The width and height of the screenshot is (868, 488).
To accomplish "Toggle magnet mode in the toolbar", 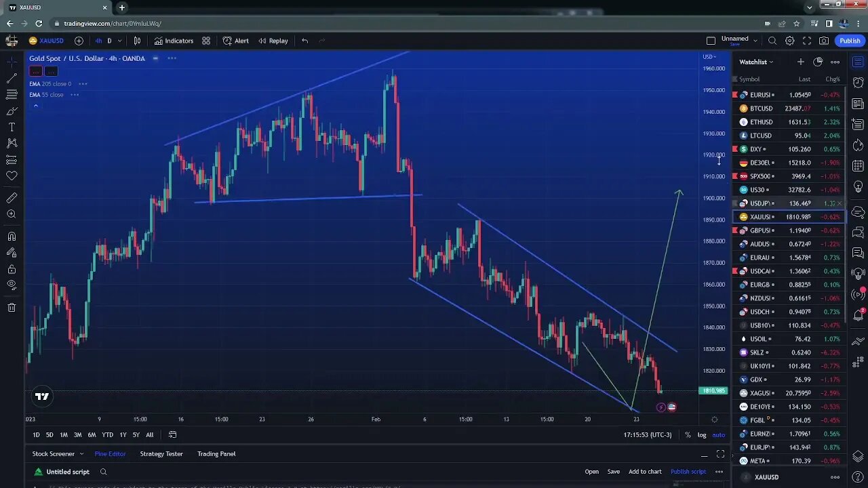I will tap(12, 237).
